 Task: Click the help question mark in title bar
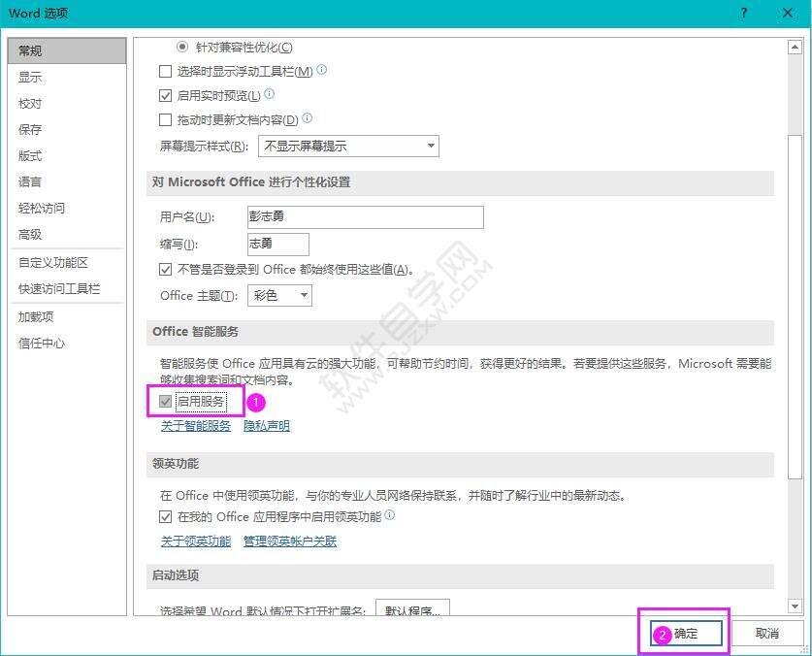(x=744, y=13)
